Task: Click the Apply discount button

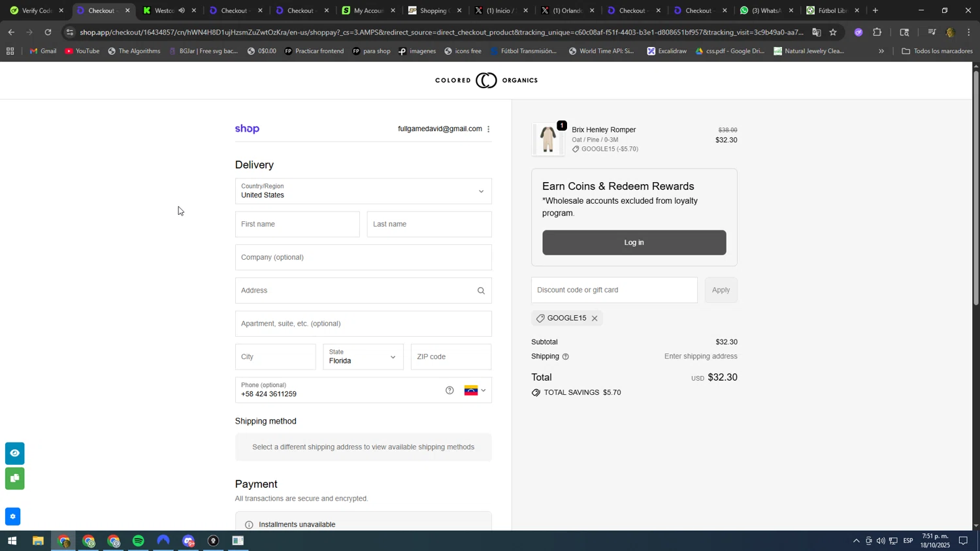Action: 721,290
